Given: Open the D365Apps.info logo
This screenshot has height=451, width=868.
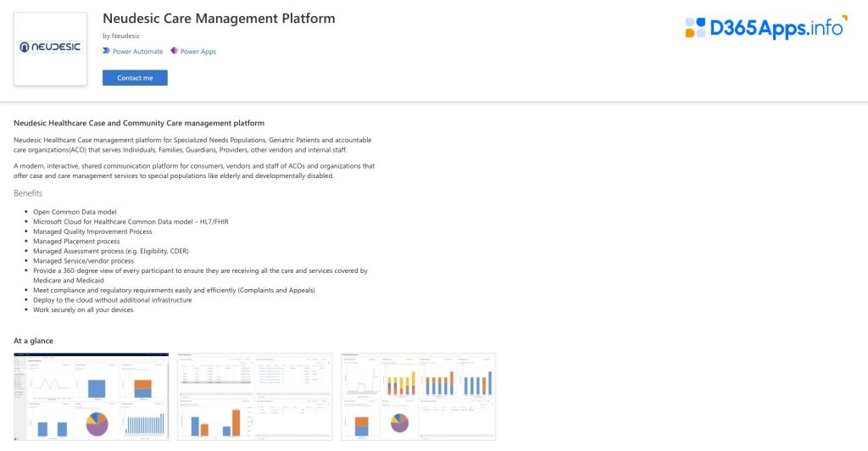Looking at the screenshot, I should [766, 27].
